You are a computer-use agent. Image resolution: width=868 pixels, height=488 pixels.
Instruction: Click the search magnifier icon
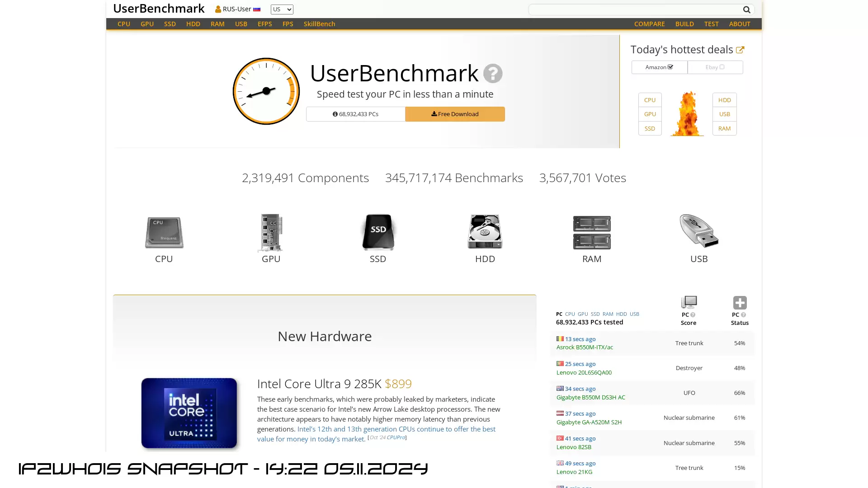tap(746, 9)
